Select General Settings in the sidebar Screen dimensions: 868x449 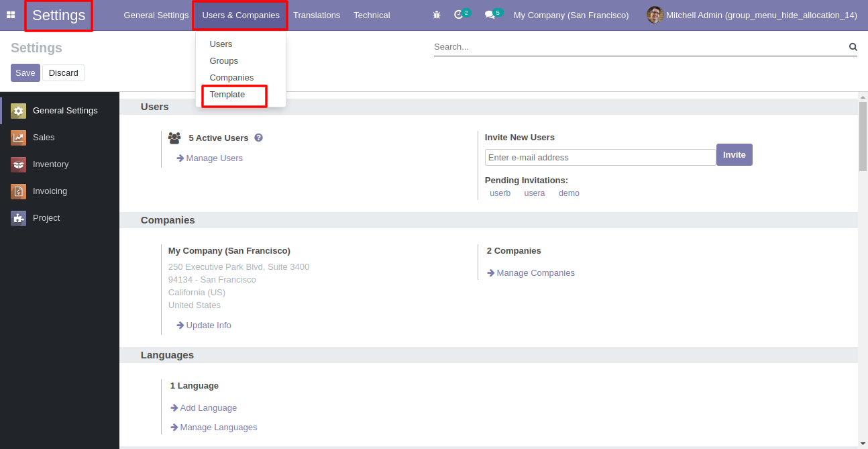(x=60, y=111)
